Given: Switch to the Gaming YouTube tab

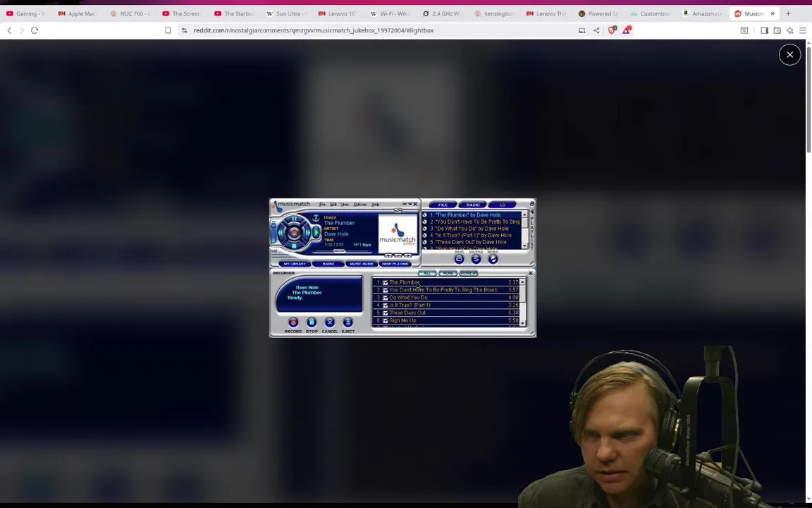Looking at the screenshot, I should [x=26, y=13].
